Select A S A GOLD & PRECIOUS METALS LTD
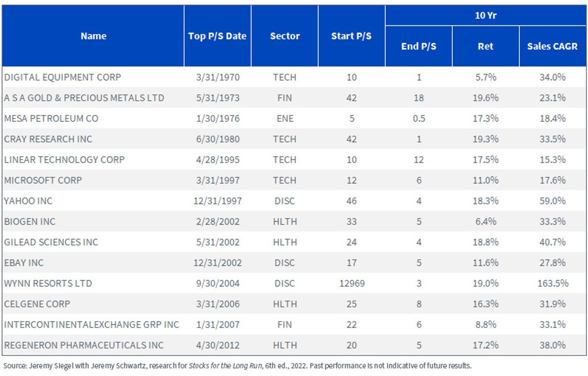Screen dimensions: 588x376 coord(84,98)
